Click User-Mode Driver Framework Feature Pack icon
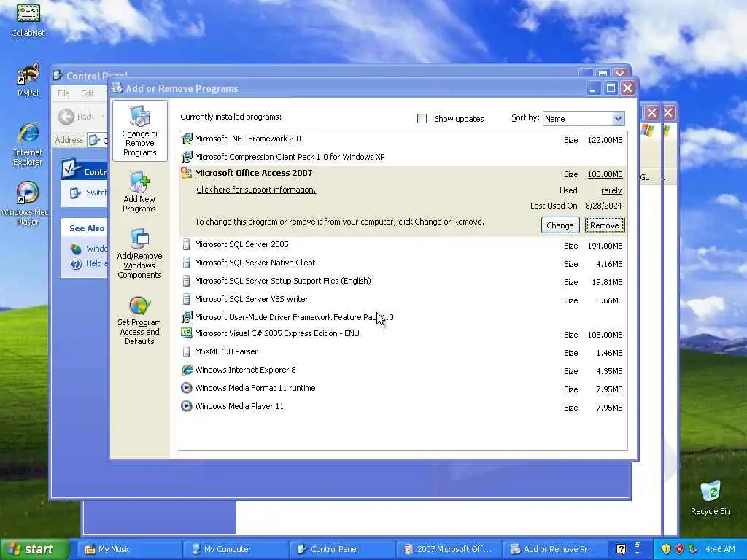Screen dimensions: 747x560 187,317
